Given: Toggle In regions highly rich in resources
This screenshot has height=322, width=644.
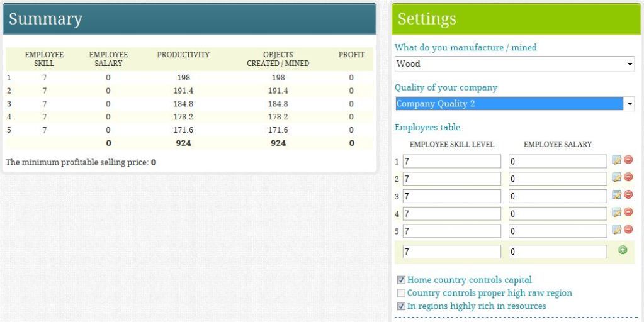Looking at the screenshot, I should [401, 306].
